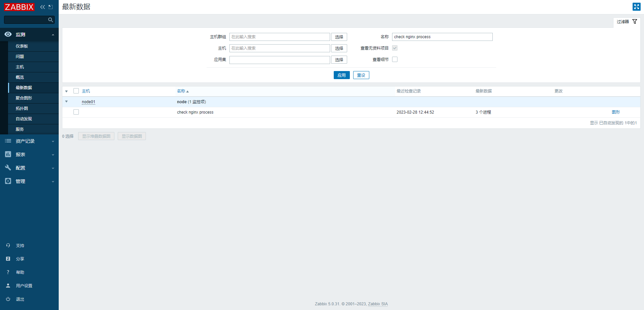Open the 图形 graph link for nginx
The image size is (644, 310).
pos(615,112)
